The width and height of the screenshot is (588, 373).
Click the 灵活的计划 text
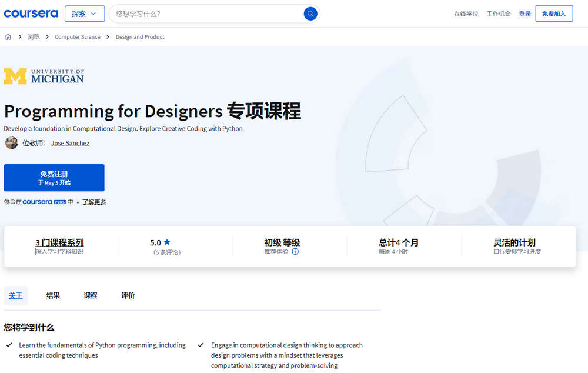[514, 242]
